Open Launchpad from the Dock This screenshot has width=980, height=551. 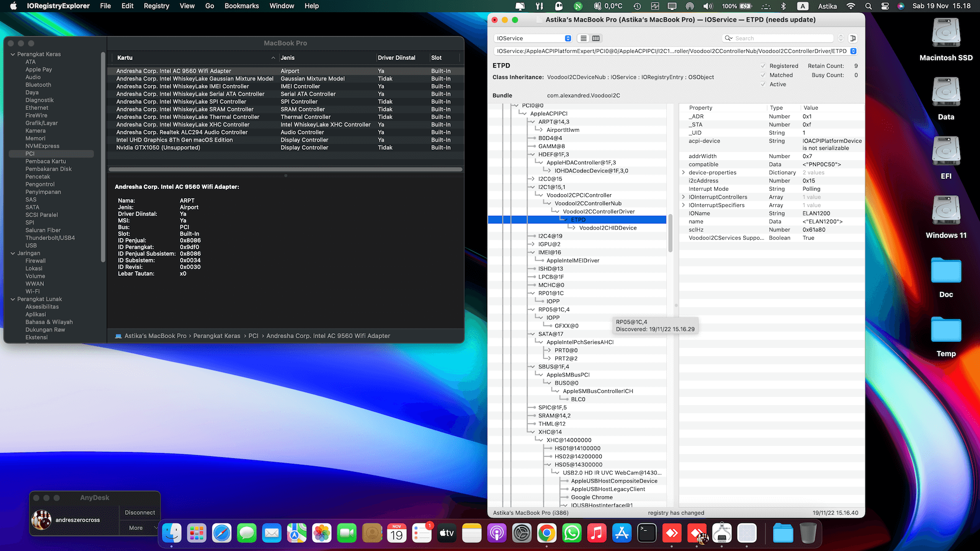[x=197, y=534]
